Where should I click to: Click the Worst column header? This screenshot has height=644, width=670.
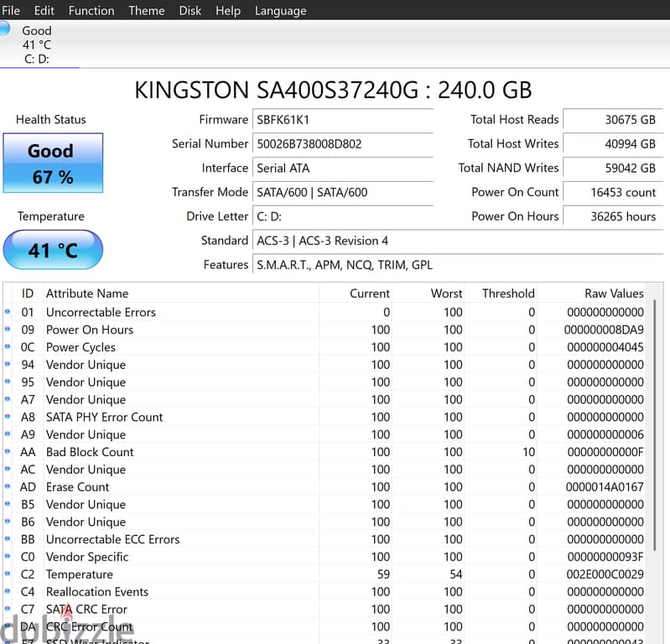(x=428, y=293)
